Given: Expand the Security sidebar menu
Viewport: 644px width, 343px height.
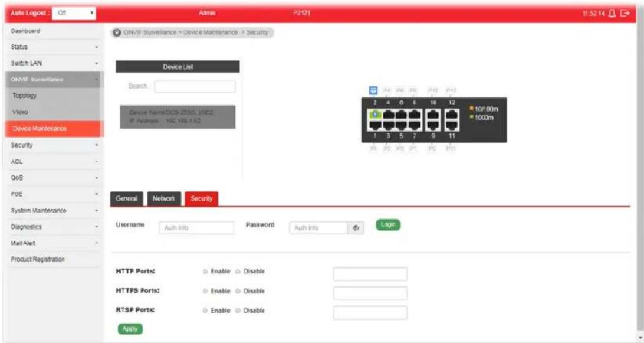Looking at the screenshot, I should [54, 145].
